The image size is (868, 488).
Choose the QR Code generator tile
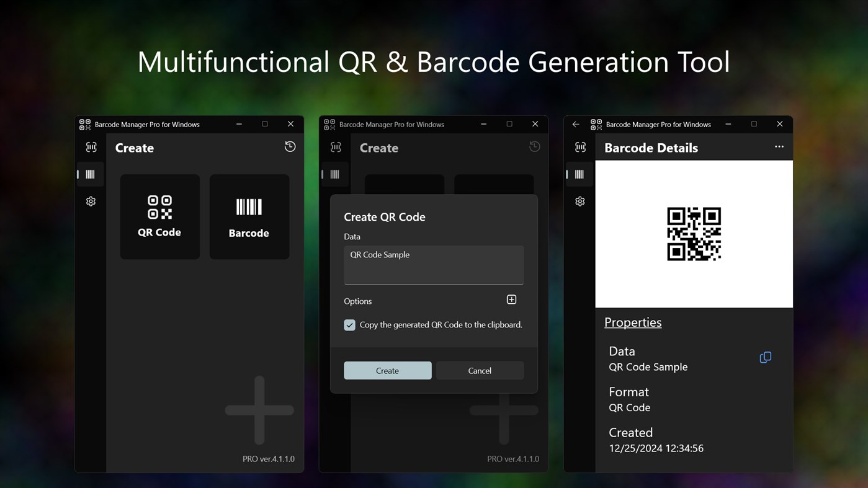(159, 216)
